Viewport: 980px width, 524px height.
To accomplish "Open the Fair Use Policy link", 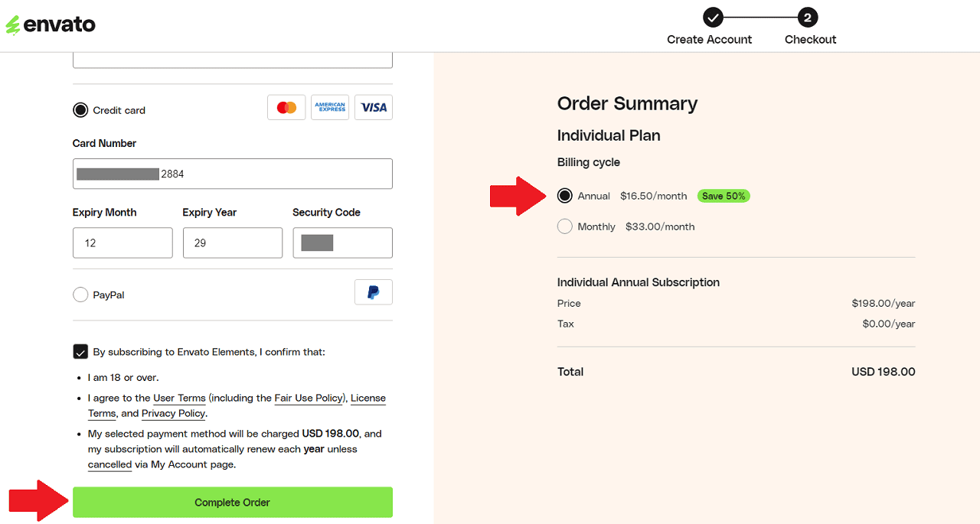I will click(x=309, y=398).
